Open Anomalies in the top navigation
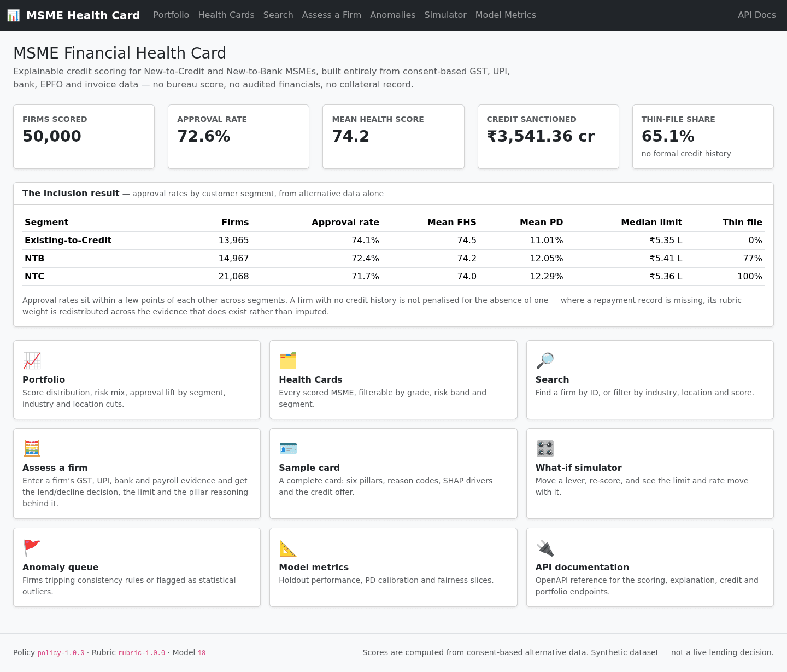The image size is (787, 672). [x=392, y=15]
